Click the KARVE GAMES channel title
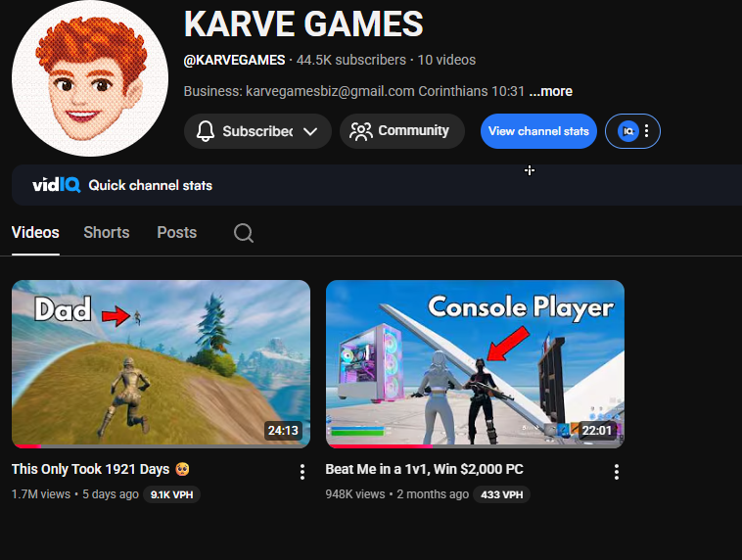742x560 pixels. [303, 23]
